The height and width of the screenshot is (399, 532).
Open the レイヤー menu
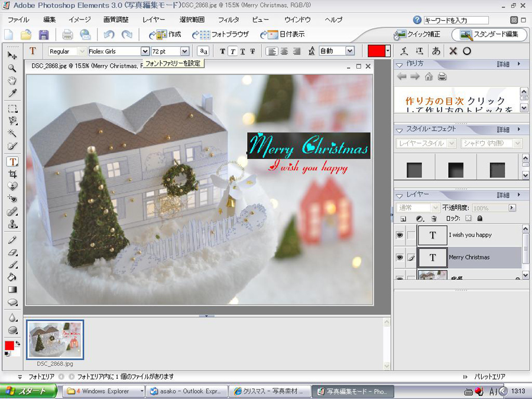pyautogui.click(x=154, y=20)
